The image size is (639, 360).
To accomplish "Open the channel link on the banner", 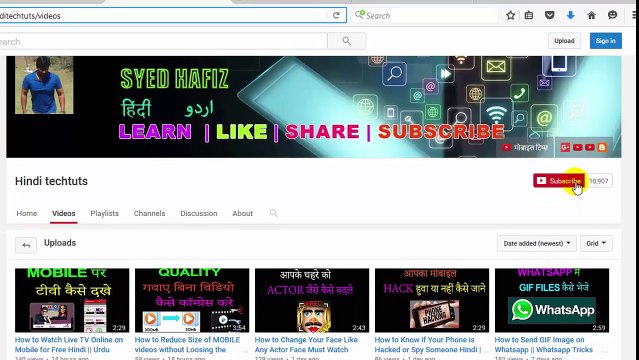I will 525,147.
